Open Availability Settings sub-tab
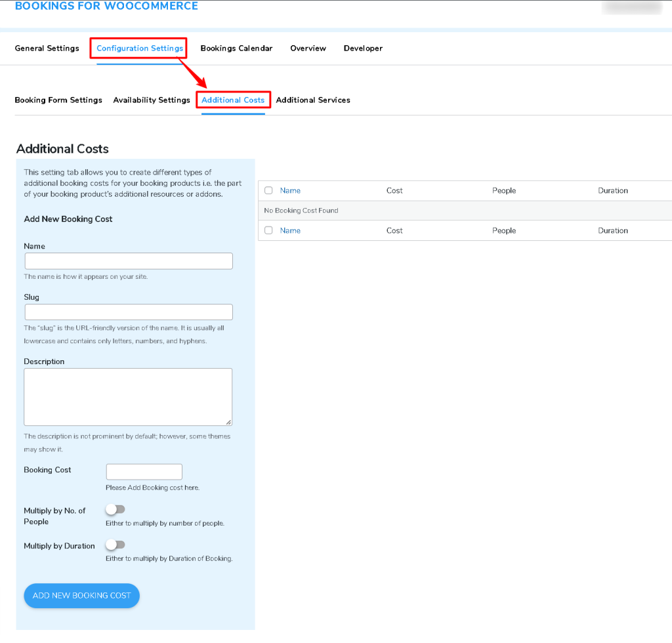Viewport: 672px width, 643px height. coord(152,100)
